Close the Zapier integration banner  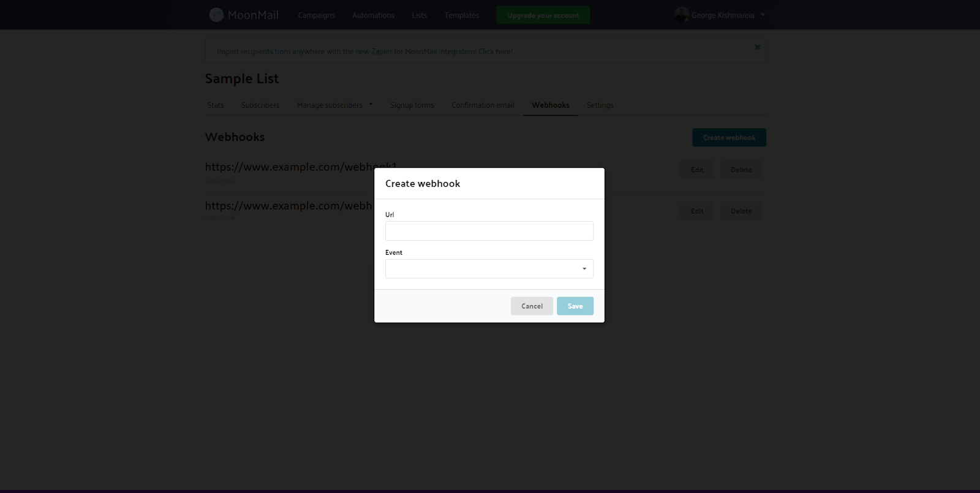tap(757, 47)
